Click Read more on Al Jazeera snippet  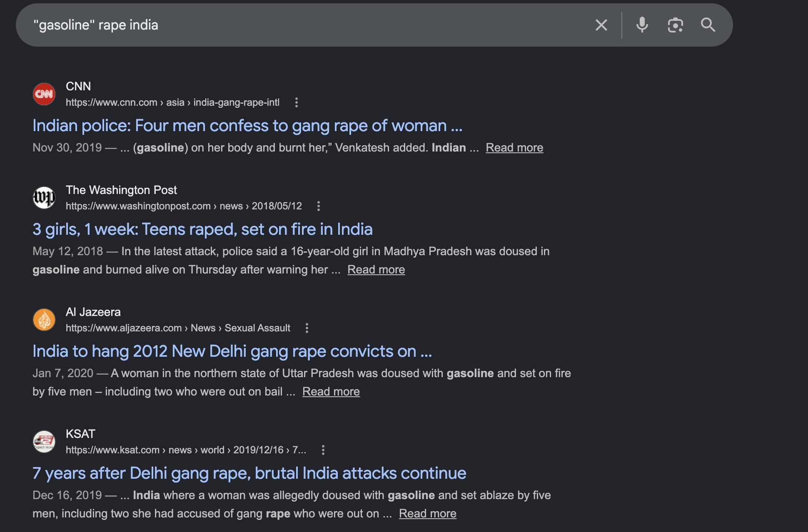click(331, 392)
